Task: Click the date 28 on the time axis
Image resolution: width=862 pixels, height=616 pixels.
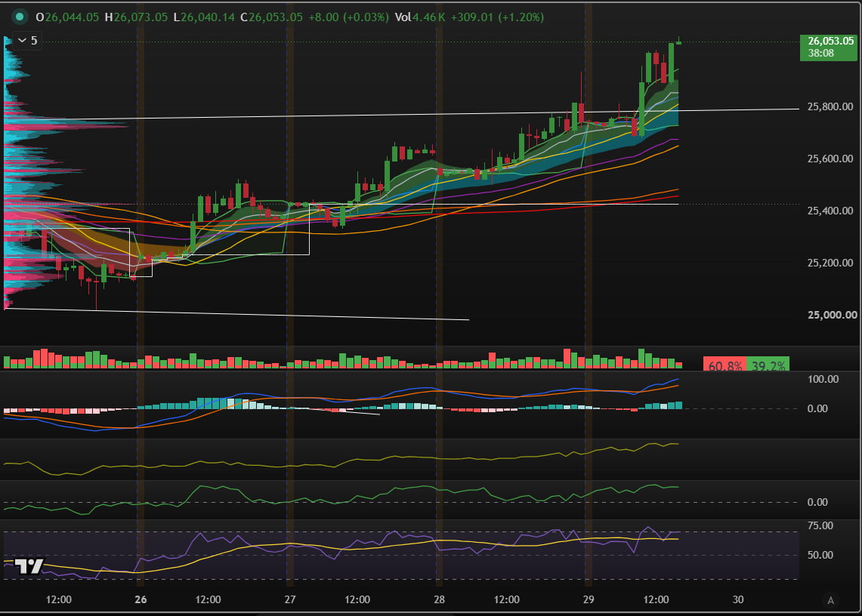Action: click(439, 599)
